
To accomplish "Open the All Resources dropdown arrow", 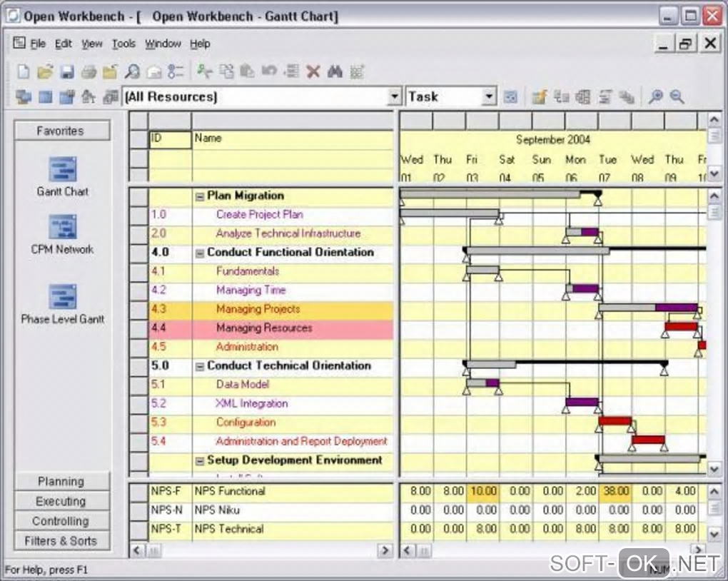I will (x=394, y=96).
